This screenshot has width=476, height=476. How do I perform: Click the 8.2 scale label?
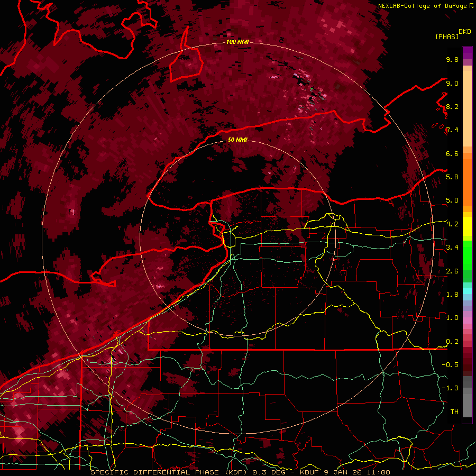[x=452, y=106]
